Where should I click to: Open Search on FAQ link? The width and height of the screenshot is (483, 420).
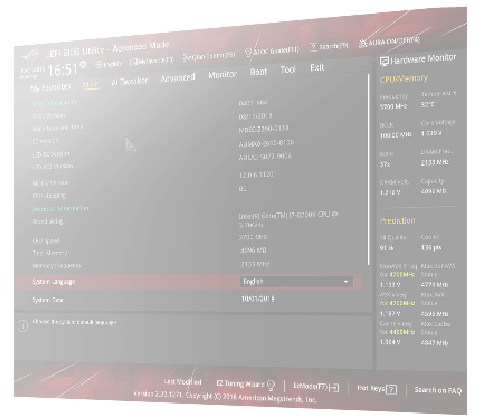[438, 390]
